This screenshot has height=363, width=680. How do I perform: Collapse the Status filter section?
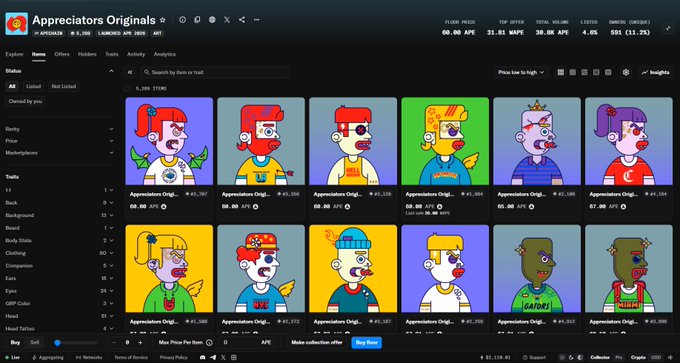pyautogui.click(x=111, y=71)
